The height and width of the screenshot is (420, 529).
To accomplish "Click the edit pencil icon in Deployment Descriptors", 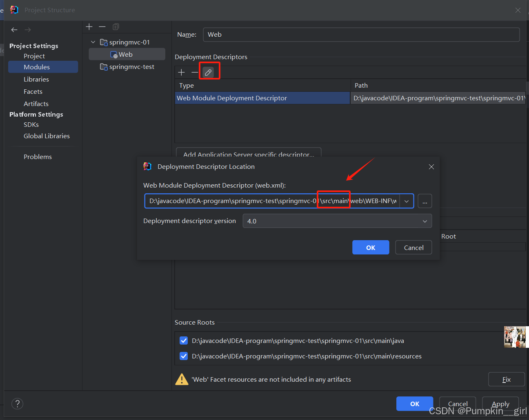I will 208,73.
